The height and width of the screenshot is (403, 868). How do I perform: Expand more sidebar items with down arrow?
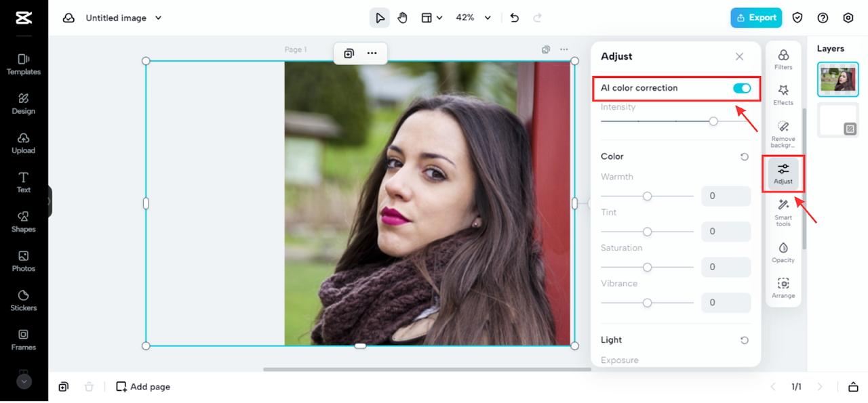(x=24, y=381)
